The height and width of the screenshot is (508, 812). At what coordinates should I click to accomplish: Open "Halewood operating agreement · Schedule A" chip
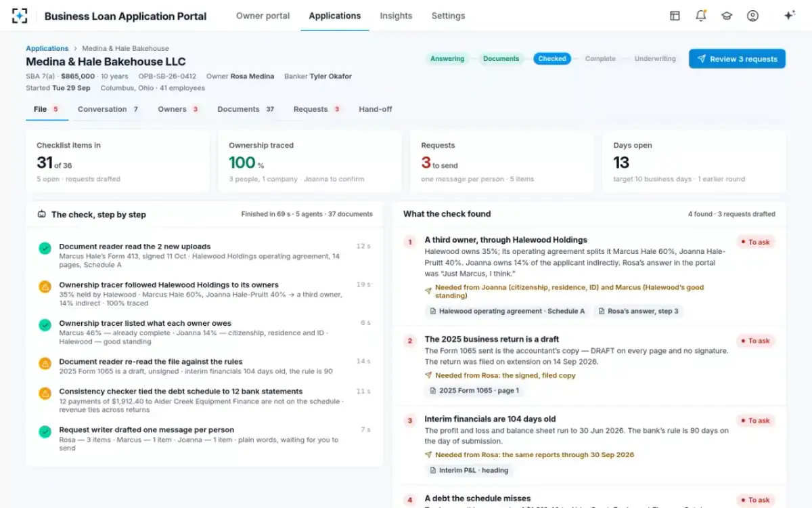507,312
